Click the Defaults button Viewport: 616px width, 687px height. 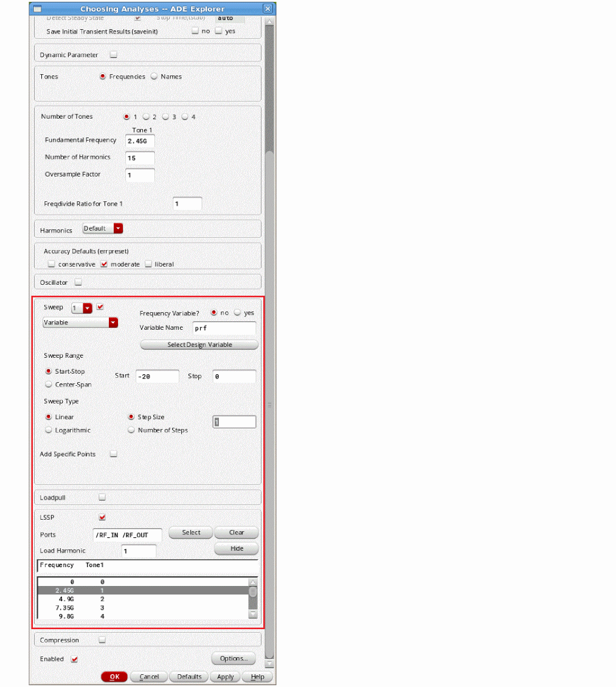189,677
